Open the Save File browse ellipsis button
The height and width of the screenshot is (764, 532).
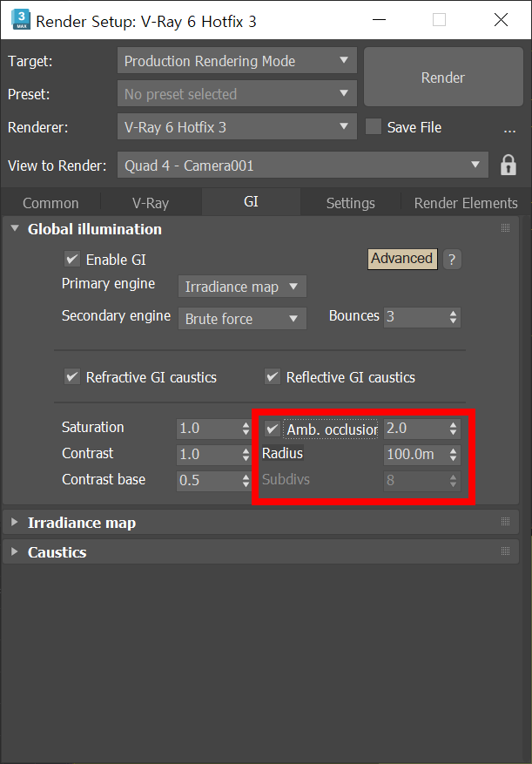pos(509,130)
